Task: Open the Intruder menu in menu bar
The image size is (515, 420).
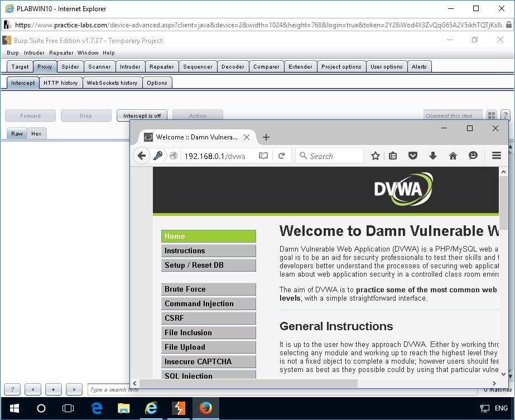Action: pyautogui.click(x=34, y=53)
